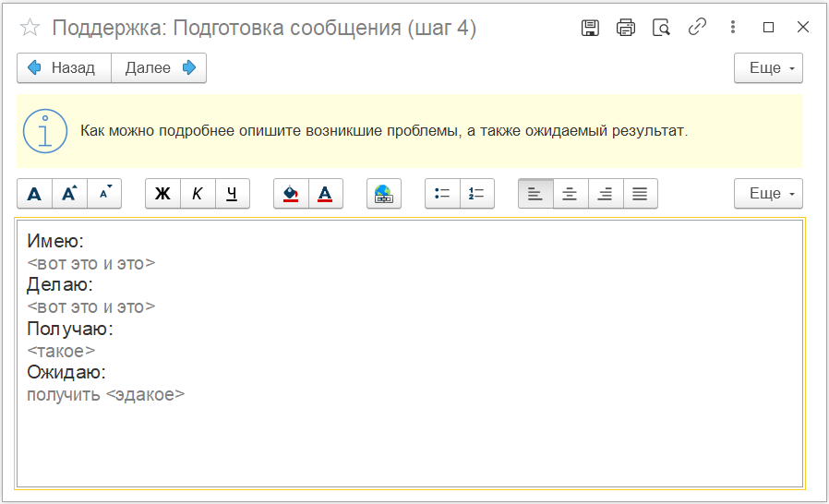Viewport: 829px width, 504px height.
Task: Expand the formatting toolbar Еще dropdown
Action: click(767, 194)
